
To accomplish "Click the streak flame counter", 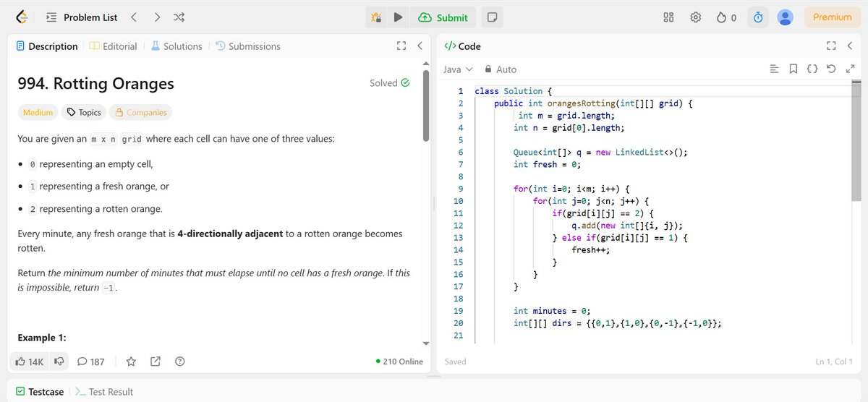I will 726,17.
